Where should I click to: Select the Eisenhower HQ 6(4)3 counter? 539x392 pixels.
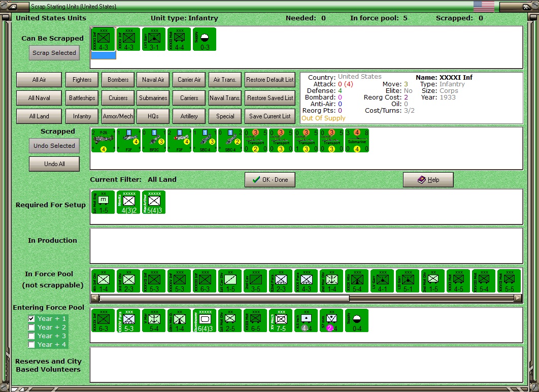(205, 320)
